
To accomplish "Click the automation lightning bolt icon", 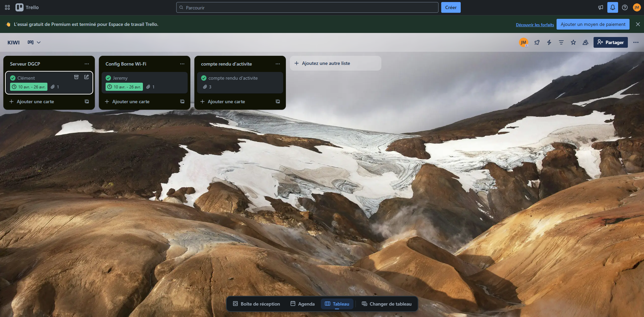I will (x=549, y=42).
